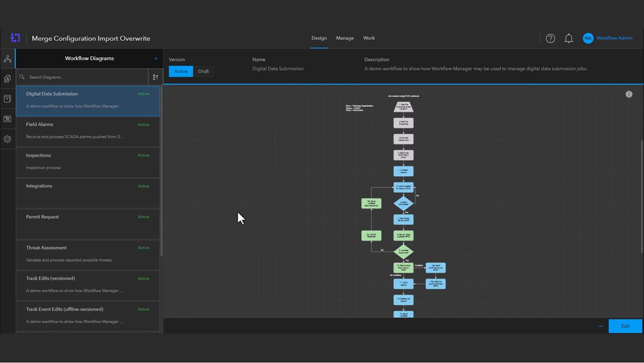Switch version to Draft
The width and height of the screenshot is (644, 363).
204,71
